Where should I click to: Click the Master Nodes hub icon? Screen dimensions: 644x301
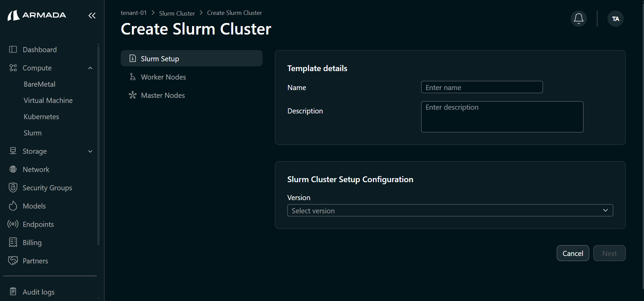click(x=133, y=95)
